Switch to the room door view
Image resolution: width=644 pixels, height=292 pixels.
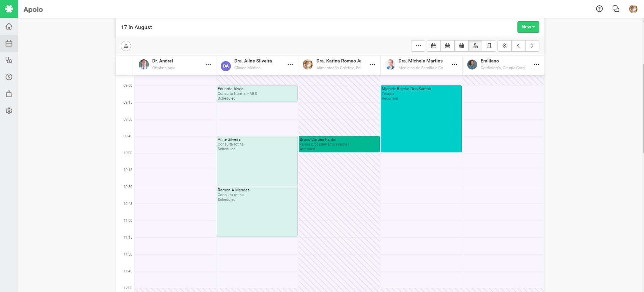[x=489, y=46]
